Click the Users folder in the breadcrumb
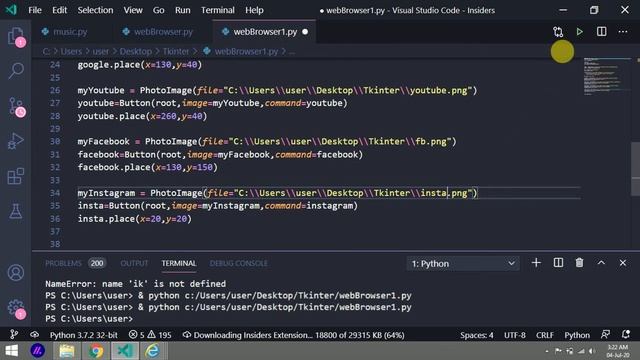 (71, 51)
